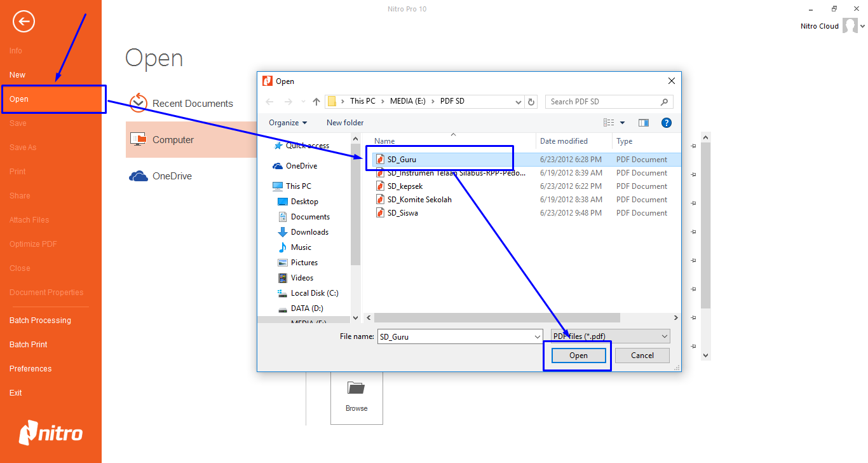Go forward in the Open dialog navigation
The height and width of the screenshot is (463, 868).
coord(288,102)
